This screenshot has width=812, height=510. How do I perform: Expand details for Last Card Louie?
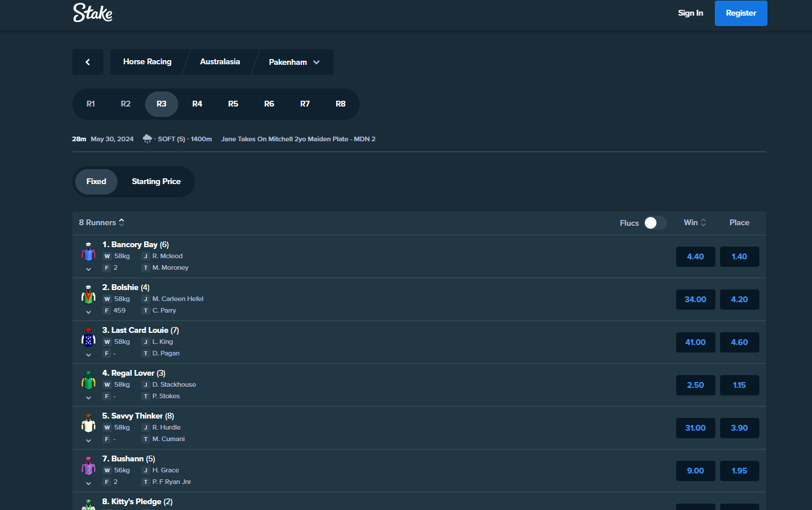point(88,355)
